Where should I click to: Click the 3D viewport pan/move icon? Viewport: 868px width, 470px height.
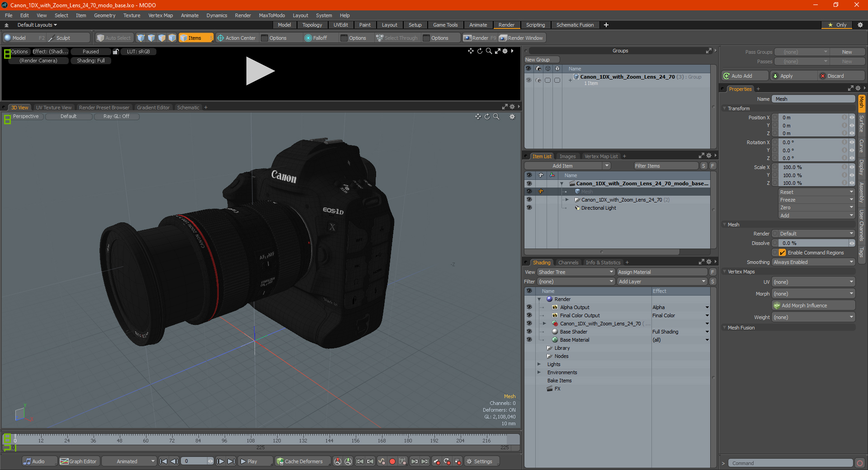pos(478,117)
